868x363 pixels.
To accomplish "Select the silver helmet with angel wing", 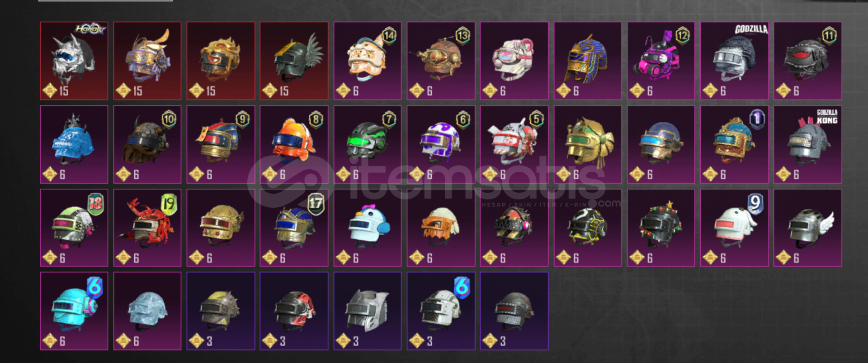I will (807, 228).
